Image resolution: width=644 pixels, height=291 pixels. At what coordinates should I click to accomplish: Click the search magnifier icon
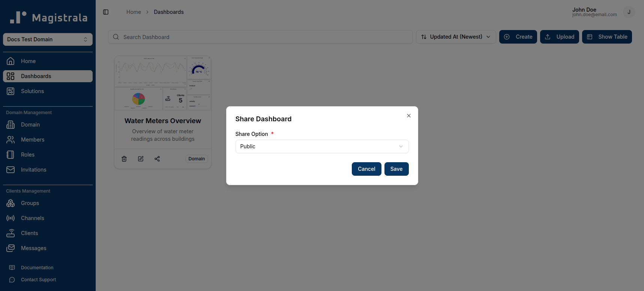coord(116,37)
